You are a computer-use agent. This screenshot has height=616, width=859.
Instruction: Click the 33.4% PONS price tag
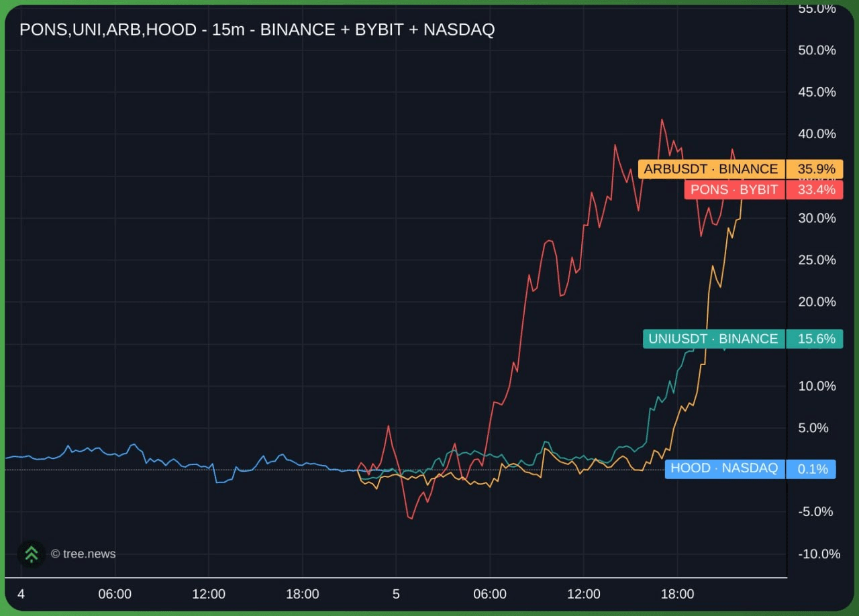tap(815, 190)
